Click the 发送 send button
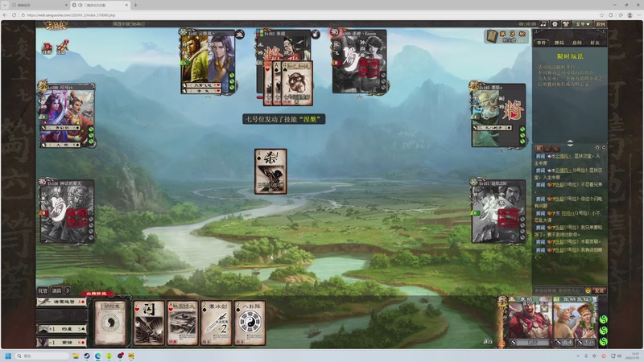The height and width of the screenshot is (362, 644). point(599,290)
